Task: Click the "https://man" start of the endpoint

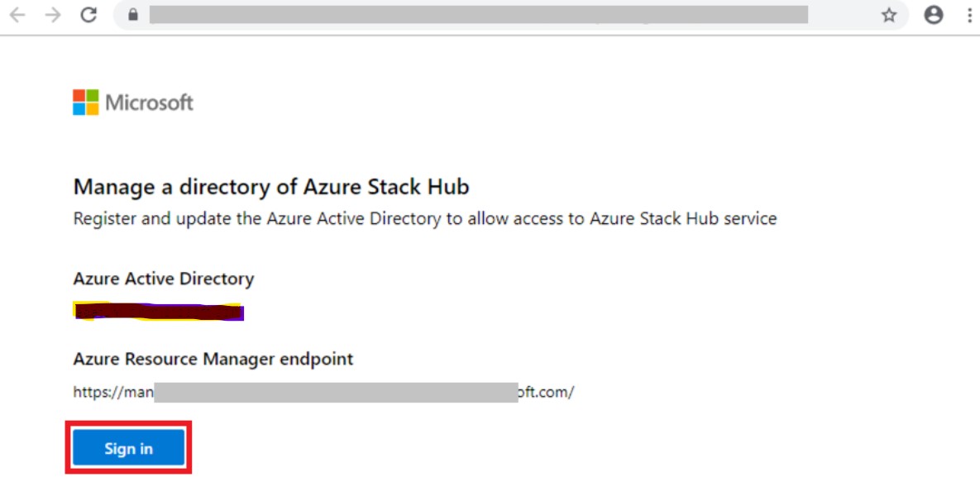Action: tap(112, 392)
